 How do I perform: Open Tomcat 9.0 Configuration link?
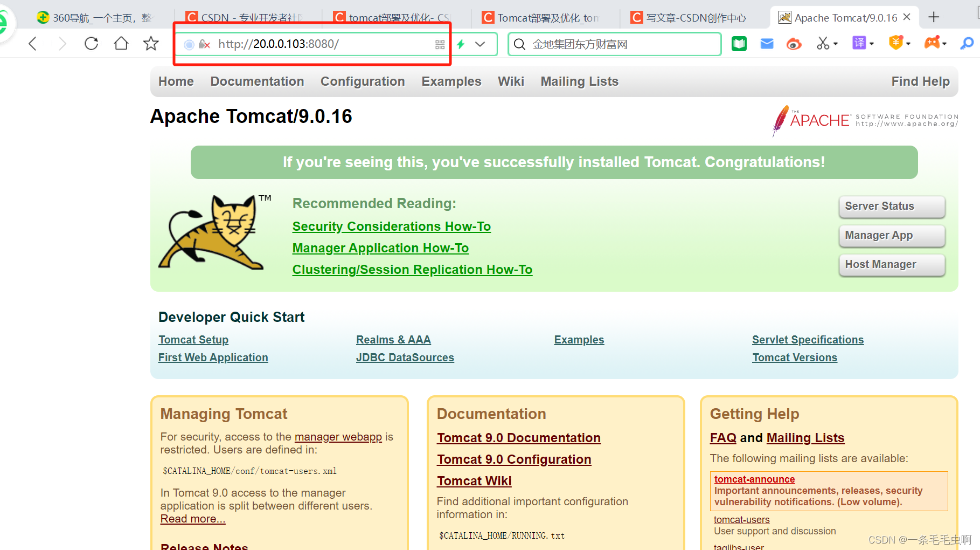coord(514,459)
